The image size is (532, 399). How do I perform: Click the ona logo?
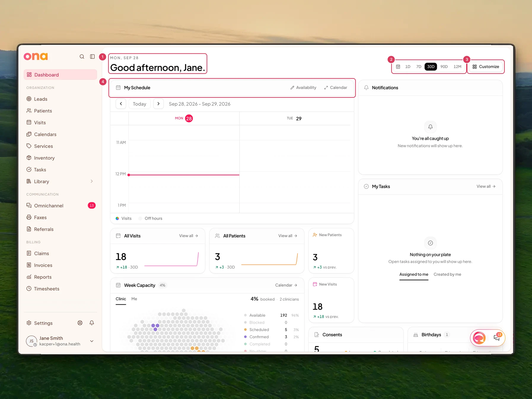coord(36,56)
